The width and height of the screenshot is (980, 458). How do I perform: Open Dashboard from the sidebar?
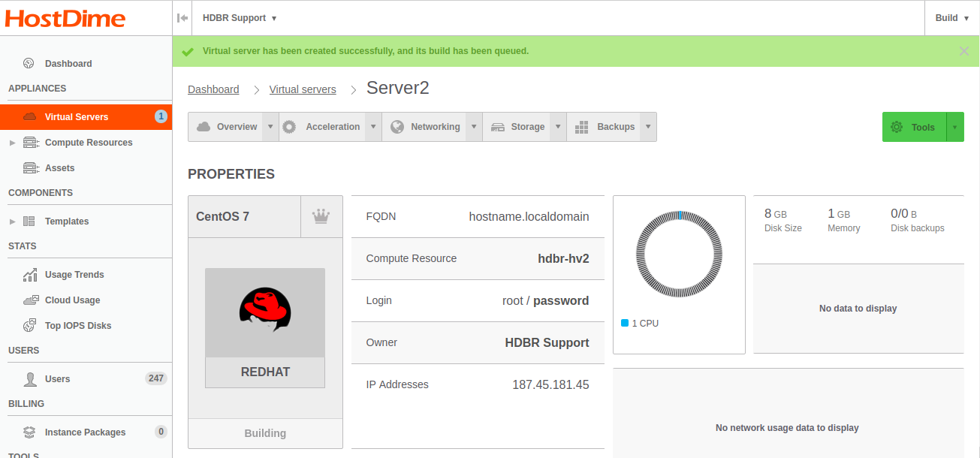tap(68, 64)
